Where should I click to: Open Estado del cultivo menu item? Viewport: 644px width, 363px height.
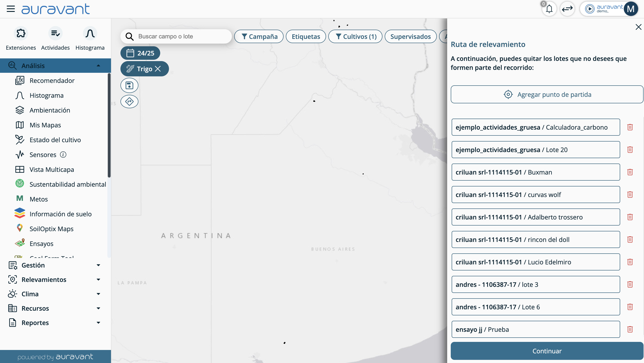pos(55,140)
